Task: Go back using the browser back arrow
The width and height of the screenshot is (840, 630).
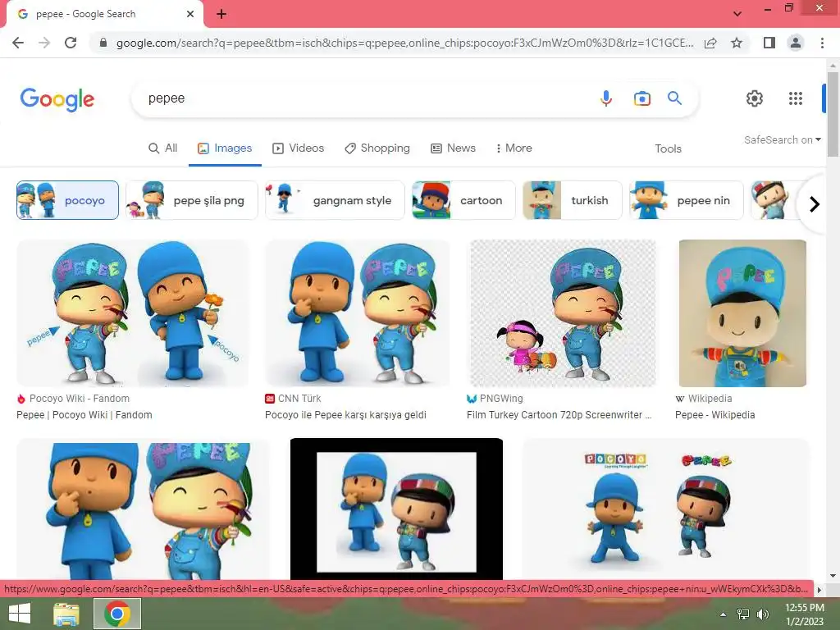Action: 18,43
